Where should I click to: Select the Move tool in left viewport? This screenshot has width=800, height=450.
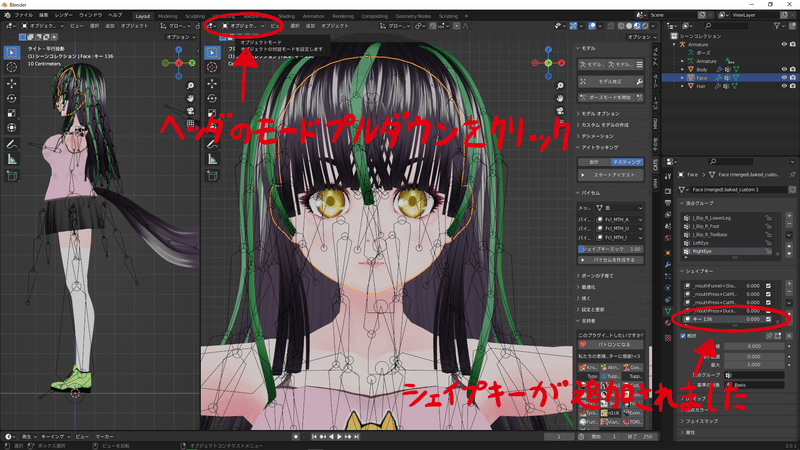pos(12,84)
